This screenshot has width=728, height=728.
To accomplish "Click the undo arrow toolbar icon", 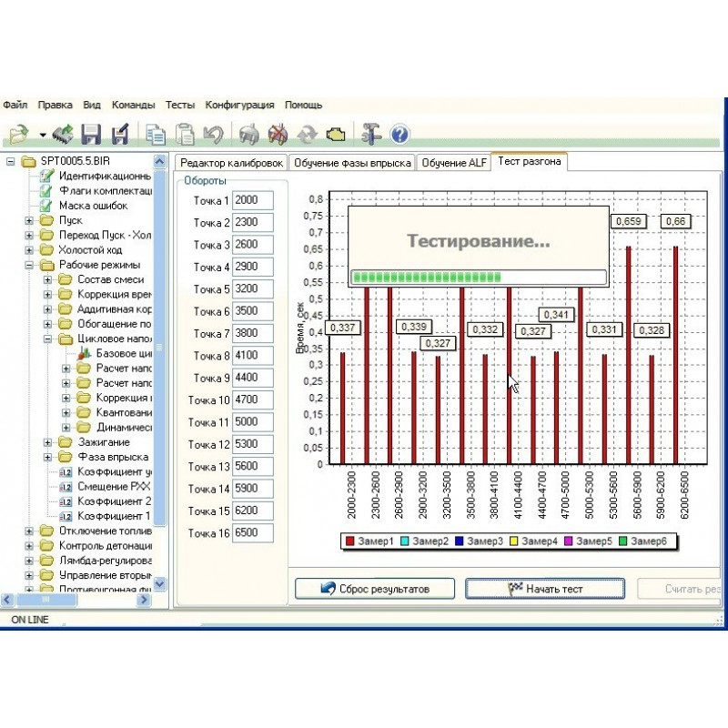I will (213, 135).
